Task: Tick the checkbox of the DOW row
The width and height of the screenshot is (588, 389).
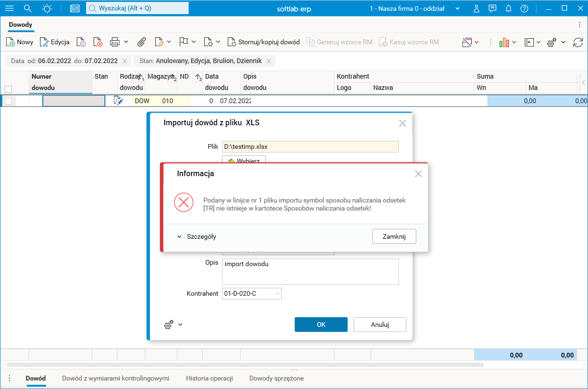Action: pyautogui.click(x=8, y=101)
